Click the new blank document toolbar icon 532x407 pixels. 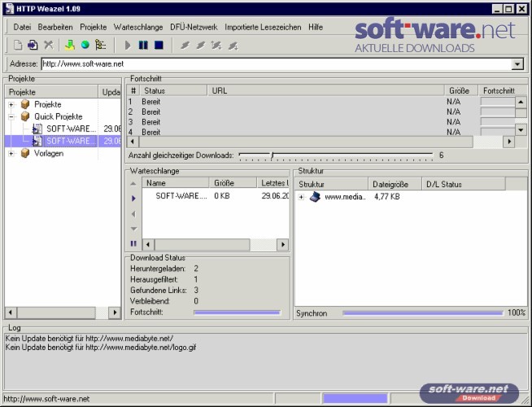point(18,45)
